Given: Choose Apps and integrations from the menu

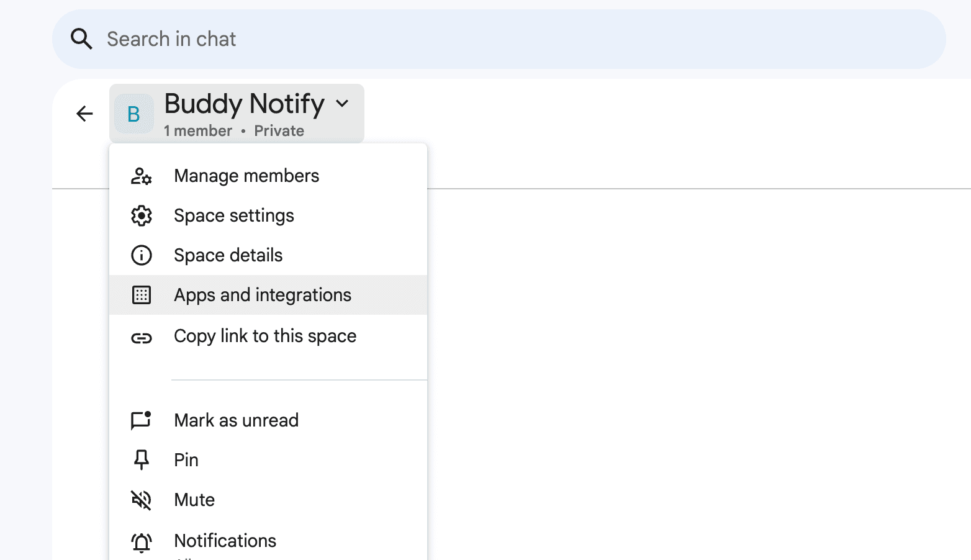Looking at the screenshot, I should coord(262,295).
